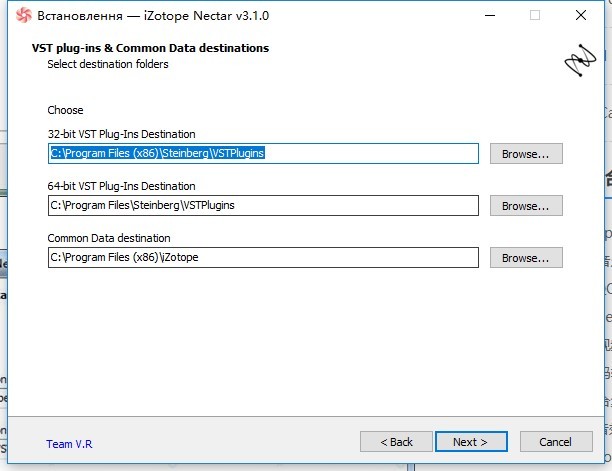Screen dimensions: 612x471
Task: Click the 64-bit VST Plug-Ins Destination label
Action: (x=121, y=186)
